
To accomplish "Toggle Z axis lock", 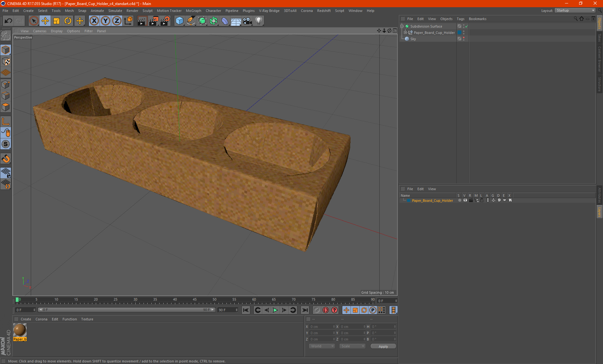I will pos(117,21).
